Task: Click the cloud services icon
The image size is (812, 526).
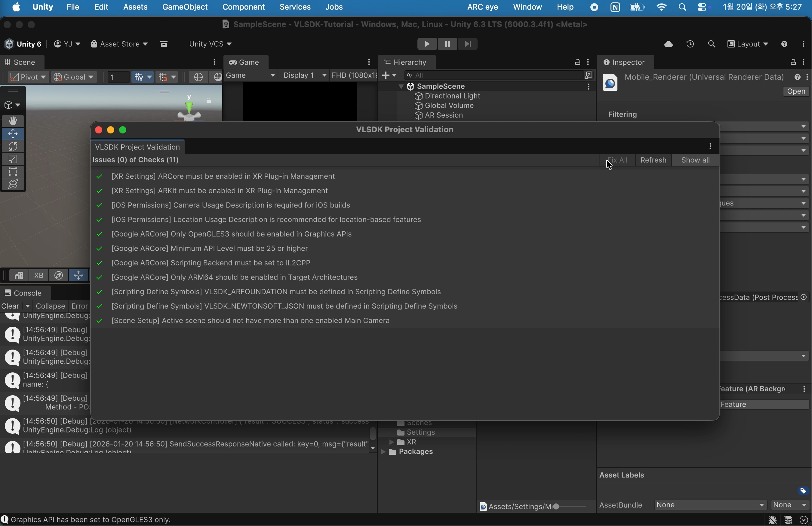Action: [668, 44]
